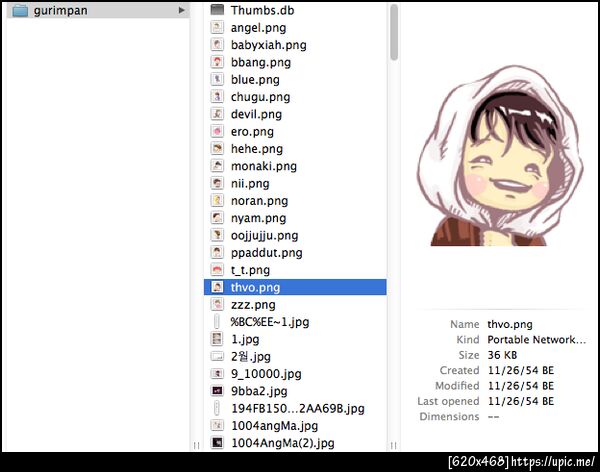Click the monaki.png file icon
Screen dimensions: 600x472
217,166
